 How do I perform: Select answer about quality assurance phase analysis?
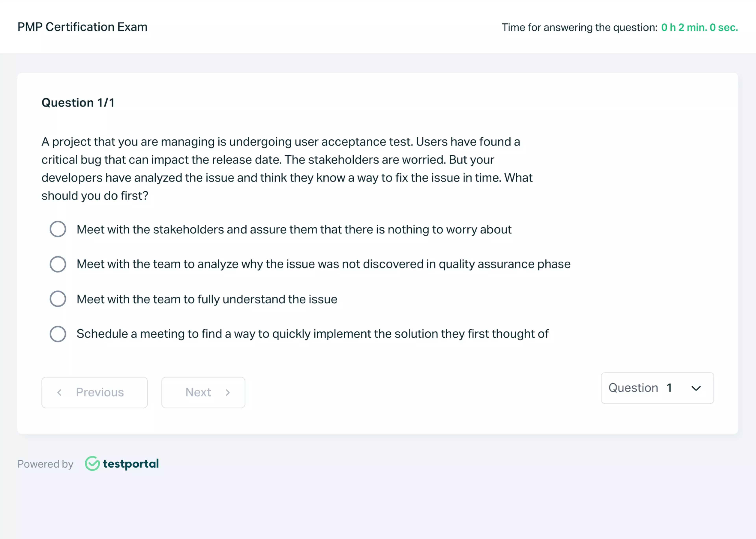coord(58,264)
